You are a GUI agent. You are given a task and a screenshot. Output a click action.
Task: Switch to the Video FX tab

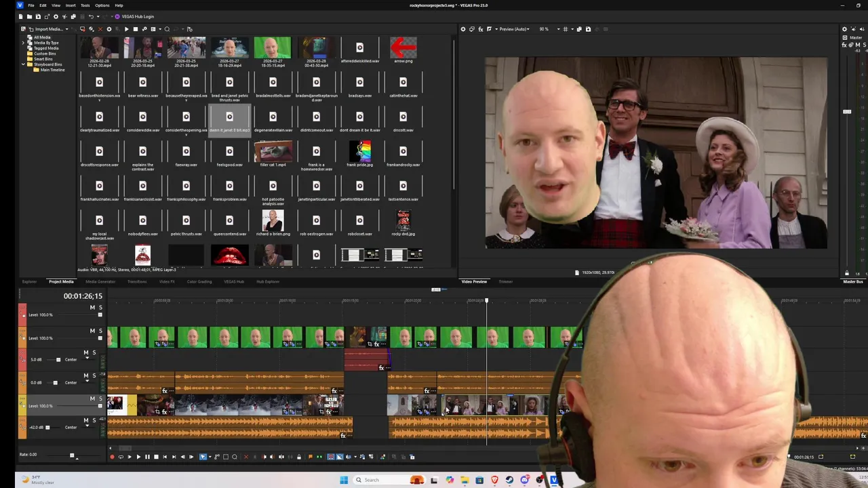pos(167,281)
